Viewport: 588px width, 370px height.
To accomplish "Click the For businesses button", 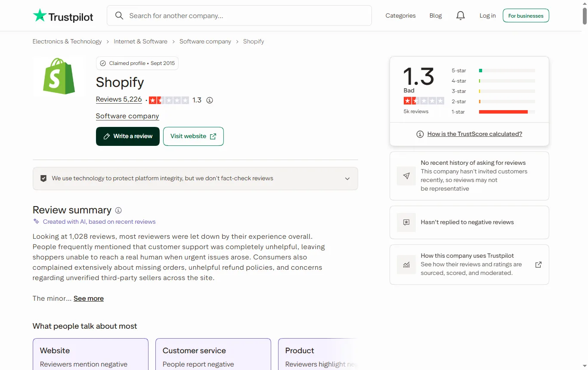I will [x=526, y=16].
